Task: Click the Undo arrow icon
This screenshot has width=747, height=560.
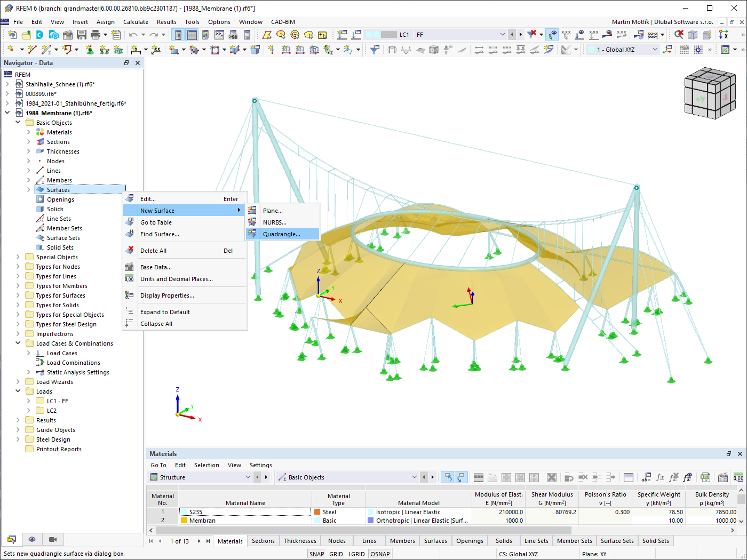Action: pos(133,35)
